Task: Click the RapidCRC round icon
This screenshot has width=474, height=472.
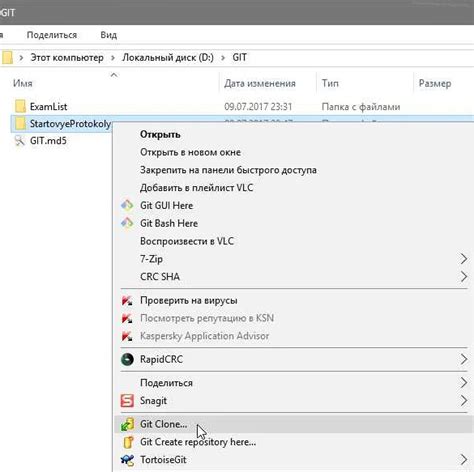Action: tap(127, 359)
